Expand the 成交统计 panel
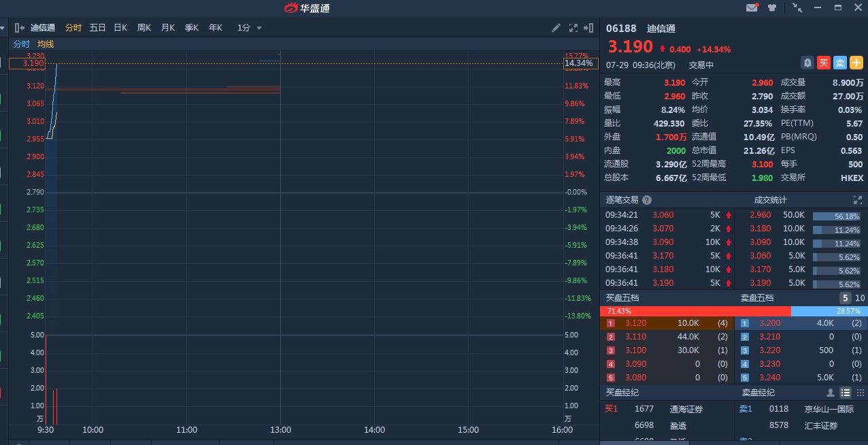The height and width of the screenshot is (445, 868). 857,200
